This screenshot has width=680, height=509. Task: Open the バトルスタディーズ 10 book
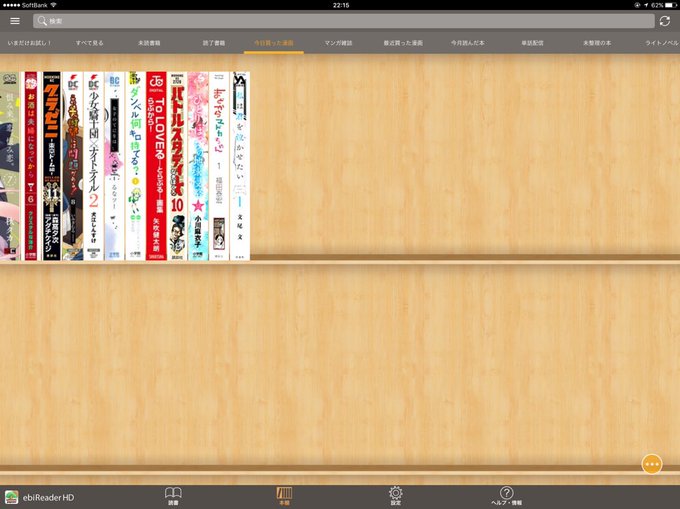pyautogui.click(x=177, y=166)
